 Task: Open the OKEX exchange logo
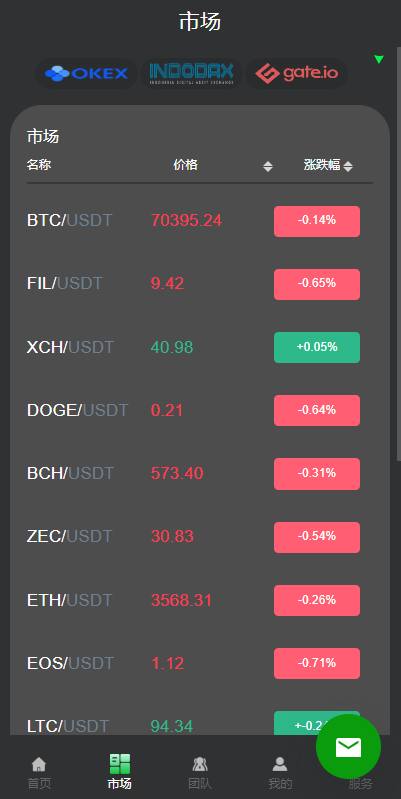coord(86,74)
